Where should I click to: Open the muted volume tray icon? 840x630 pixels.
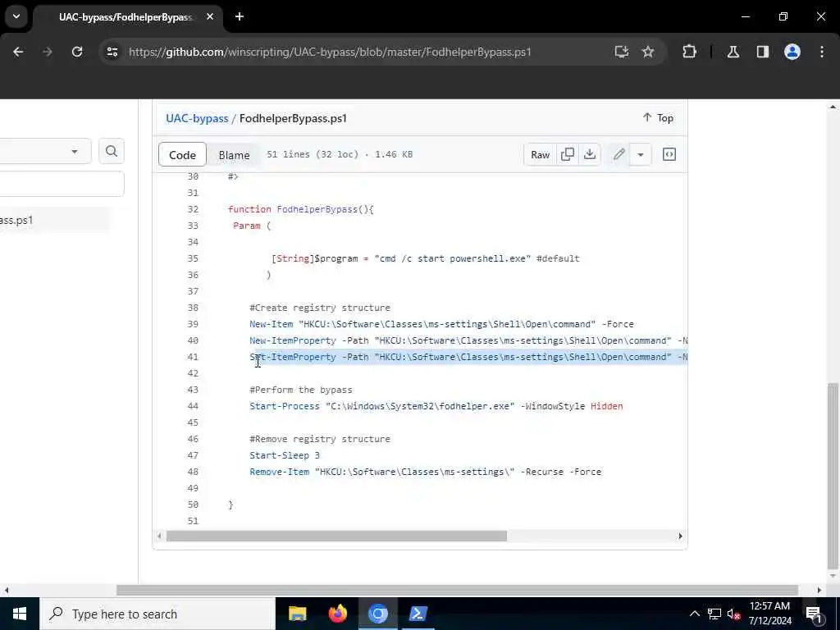click(x=734, y=614)
